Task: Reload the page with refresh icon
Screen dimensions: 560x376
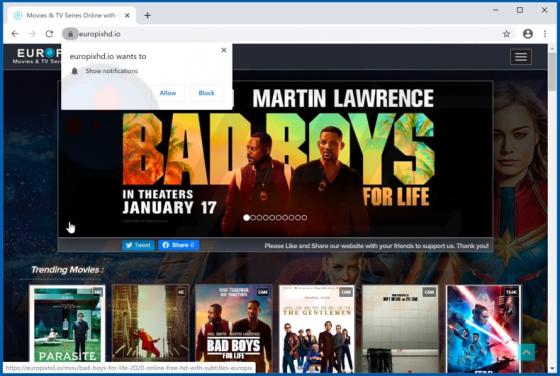Action: pyautogui.click(x=49, y=34)
